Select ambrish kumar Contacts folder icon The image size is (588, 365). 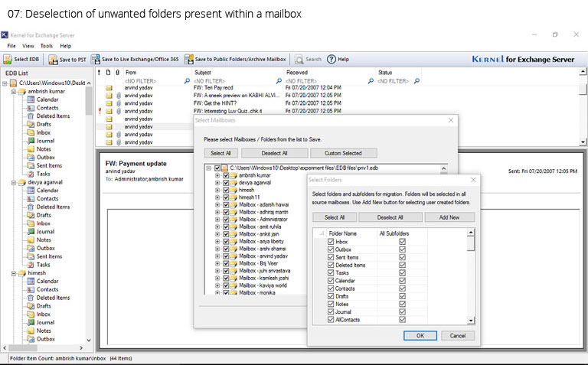[31, 108]
